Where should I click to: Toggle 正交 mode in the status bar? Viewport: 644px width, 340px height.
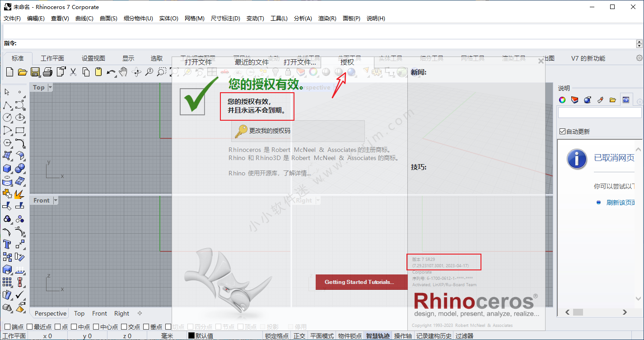(299, 336)
